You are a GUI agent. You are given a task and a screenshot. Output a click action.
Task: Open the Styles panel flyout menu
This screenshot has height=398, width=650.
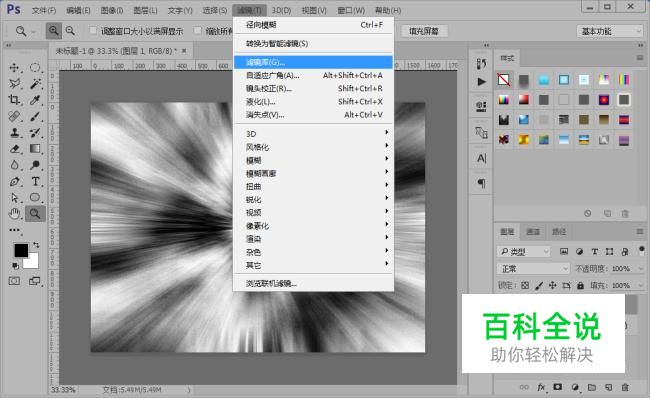[x=640, y=58]
